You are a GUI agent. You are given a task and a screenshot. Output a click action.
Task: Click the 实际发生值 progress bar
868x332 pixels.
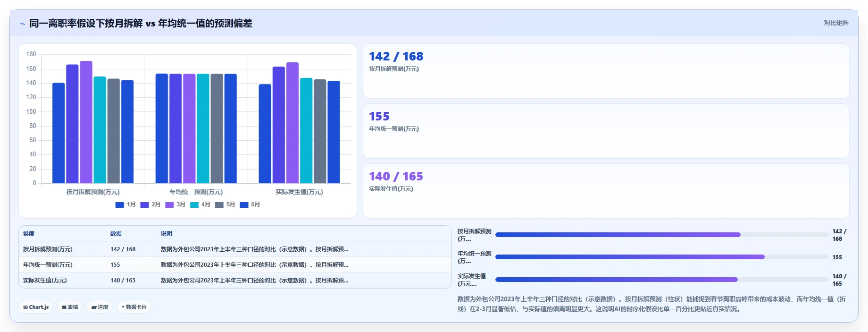tap(662, 280)
